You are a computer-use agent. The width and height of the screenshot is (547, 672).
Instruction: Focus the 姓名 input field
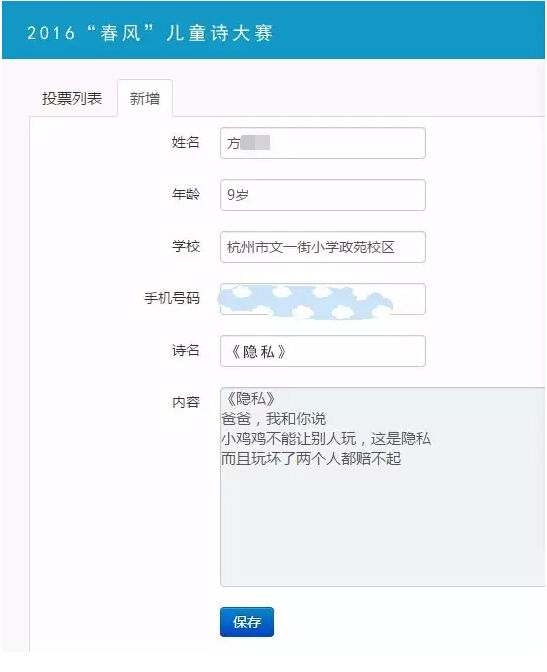[323, 143]
